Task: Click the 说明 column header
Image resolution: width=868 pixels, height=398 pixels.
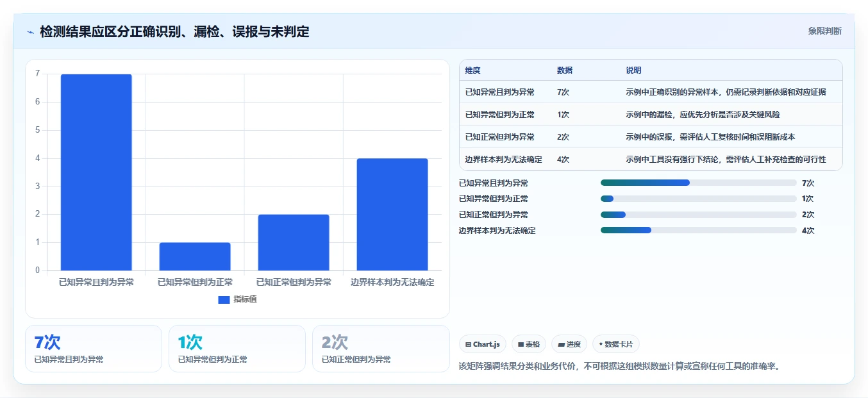Action: point(633,70)
